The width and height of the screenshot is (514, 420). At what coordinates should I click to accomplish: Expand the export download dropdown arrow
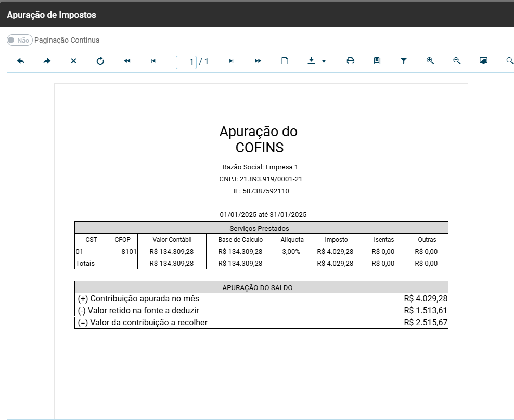click(324, 61)
